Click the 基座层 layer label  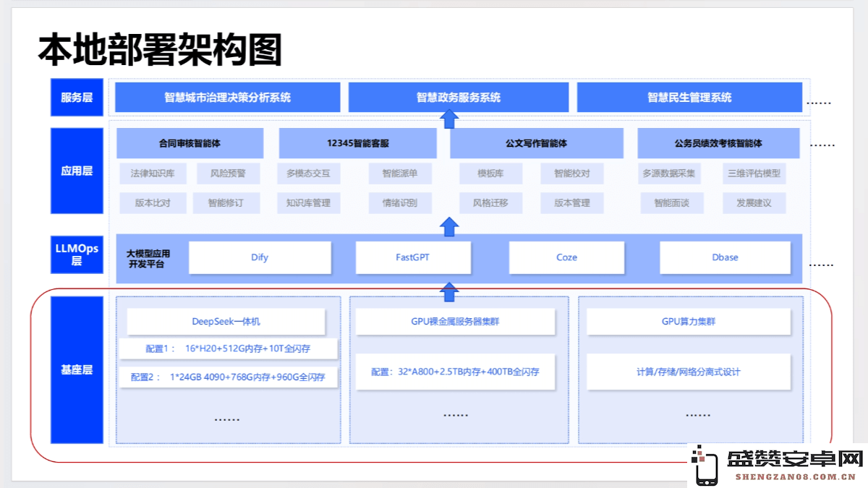(77, 370)
